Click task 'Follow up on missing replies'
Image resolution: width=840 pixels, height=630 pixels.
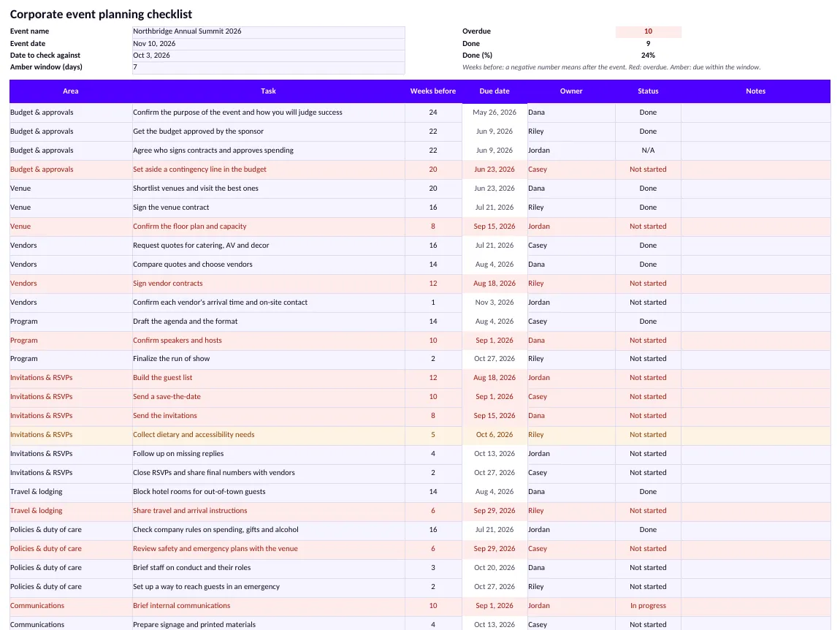click(268, 454)
